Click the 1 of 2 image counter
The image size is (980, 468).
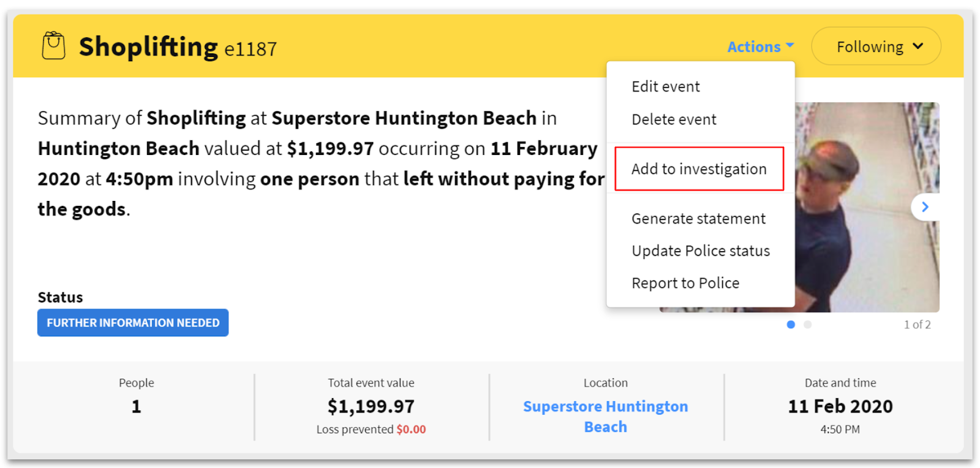point(917,325)
